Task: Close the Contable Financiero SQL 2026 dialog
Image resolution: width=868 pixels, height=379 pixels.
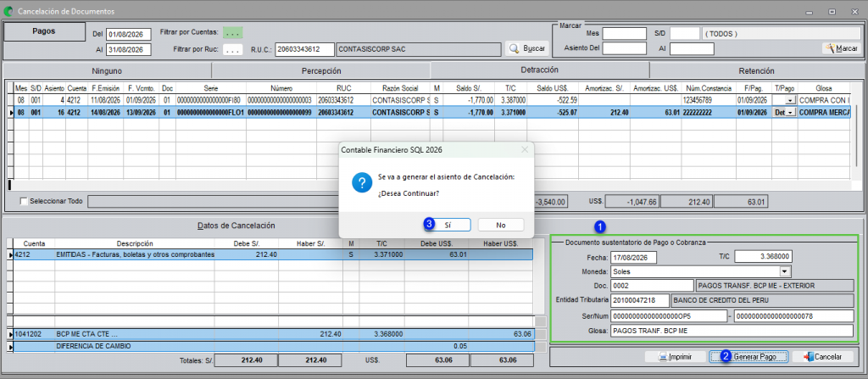Action: (x=524, y=149)
